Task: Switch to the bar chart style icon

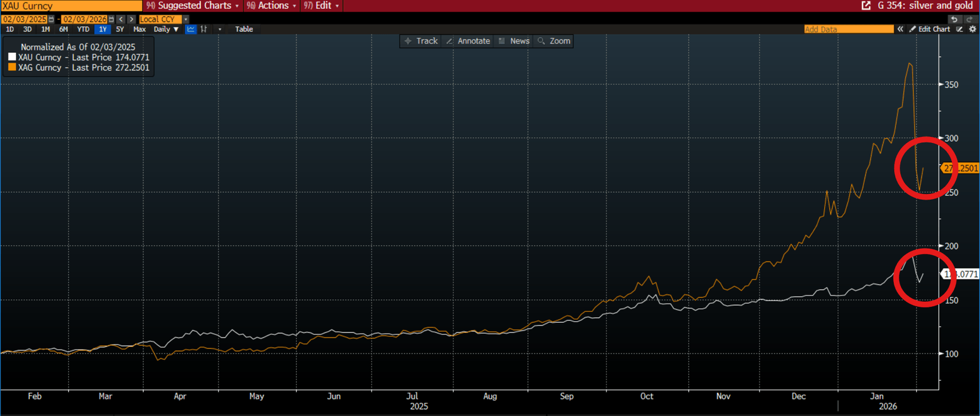Action: coord(204,29)
